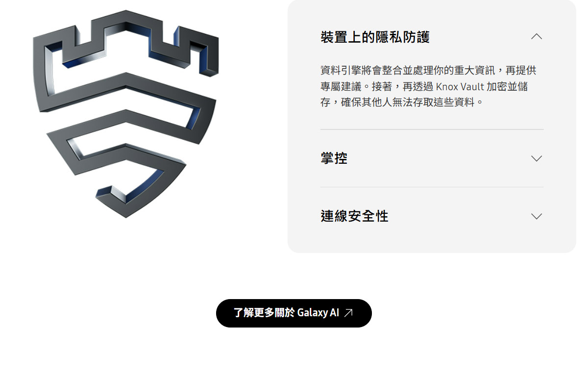Expand 掌控 with its down chevron
This screenshot has height=379, width=588.
point(537,158)
